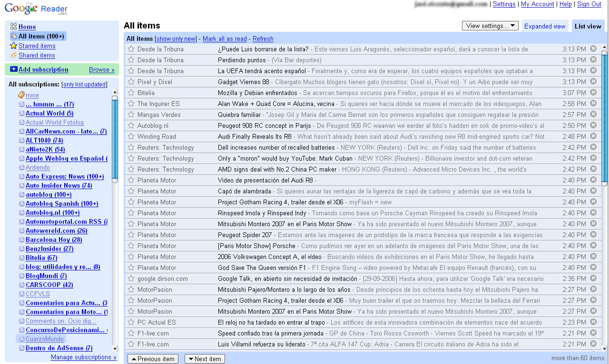Star the 'Only a moron would buy YouTube' item

click(x=131, y=158)
